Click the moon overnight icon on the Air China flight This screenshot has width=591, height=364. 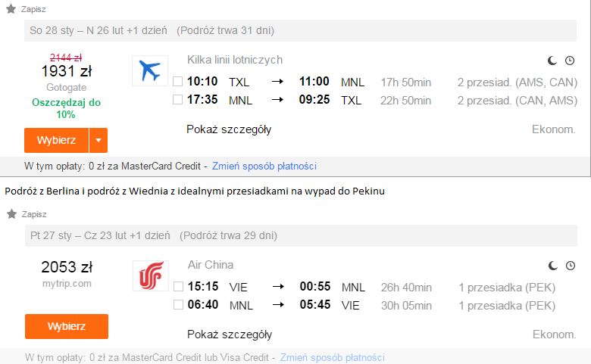(553, 266)
